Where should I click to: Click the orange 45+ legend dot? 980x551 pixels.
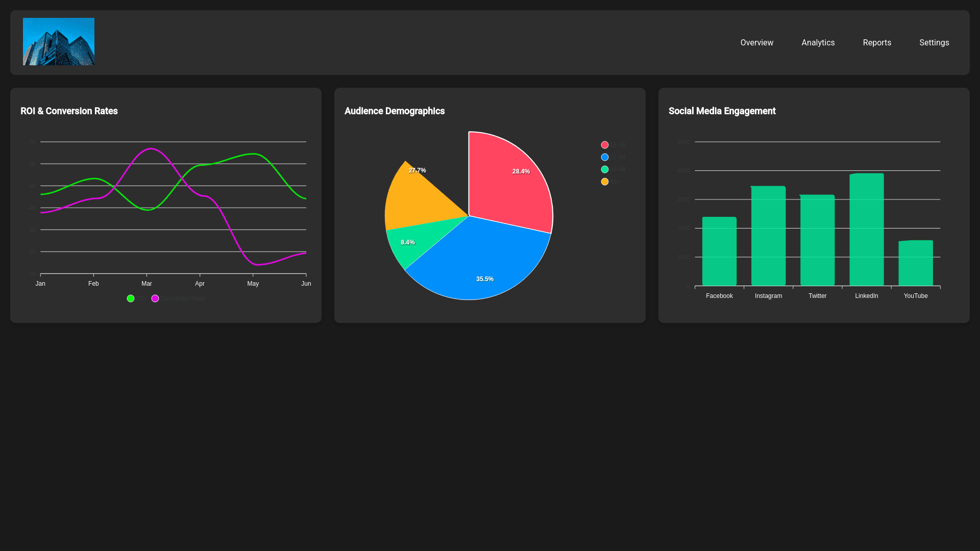[605, 182]
